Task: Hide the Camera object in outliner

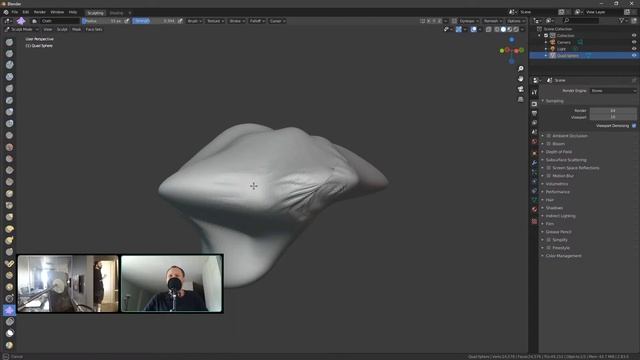Action: click(x=634, y=42)
